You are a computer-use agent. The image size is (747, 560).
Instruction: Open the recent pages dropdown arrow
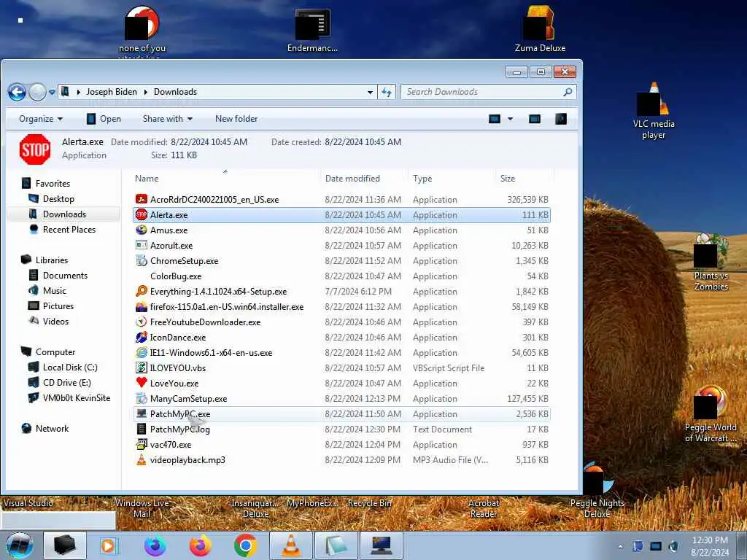(52, 93)
